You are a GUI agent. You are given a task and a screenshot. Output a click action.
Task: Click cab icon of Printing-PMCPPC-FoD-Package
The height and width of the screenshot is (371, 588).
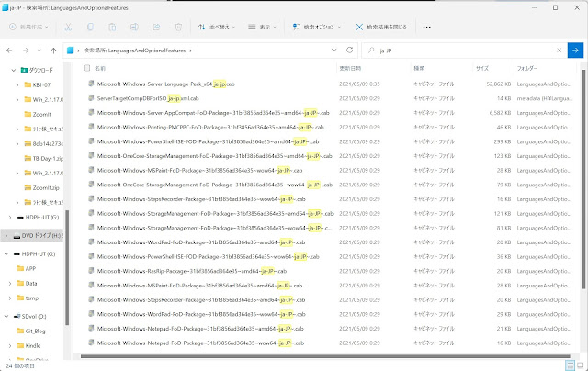(x=91, y=127)
